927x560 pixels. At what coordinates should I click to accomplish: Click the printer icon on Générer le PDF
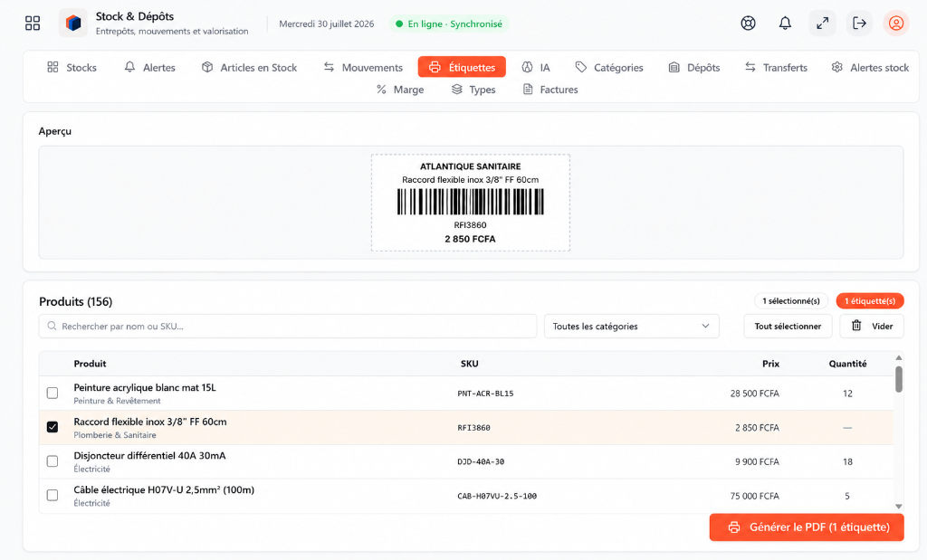(x=733, y=527)
